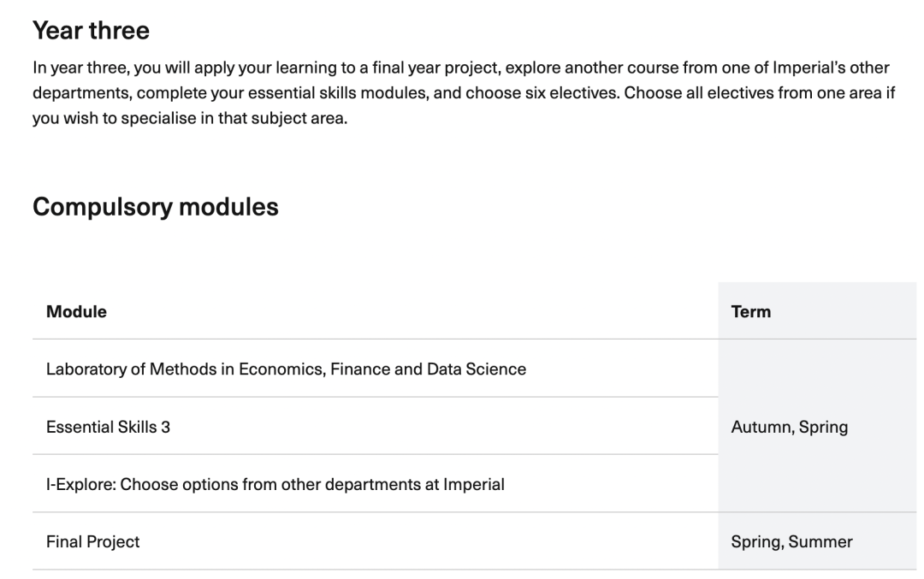Click the Autumn, Spring term cell
Screen dimensions: 924x579
tap(817, 426)
